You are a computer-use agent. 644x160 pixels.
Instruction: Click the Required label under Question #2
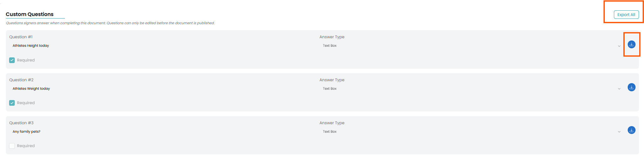coord(26,103)
